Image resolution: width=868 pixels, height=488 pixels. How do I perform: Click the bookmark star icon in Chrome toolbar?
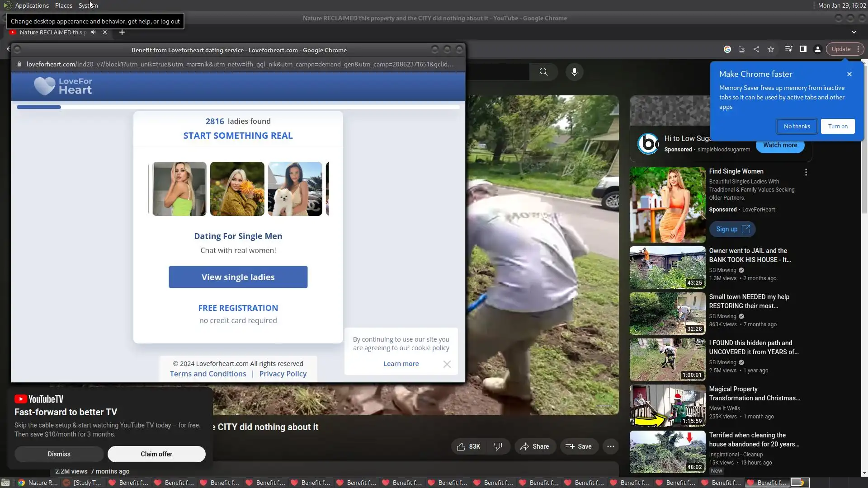[x=771, y=49]
